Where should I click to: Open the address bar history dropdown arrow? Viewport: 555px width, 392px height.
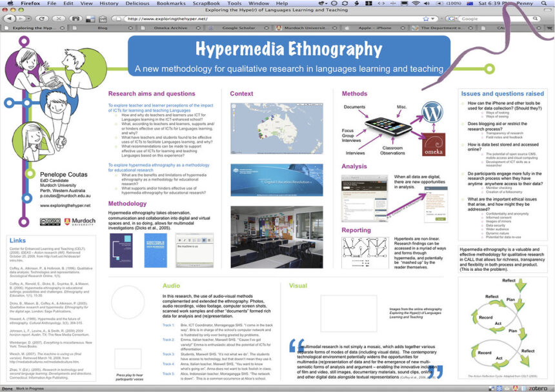[432, 19]
